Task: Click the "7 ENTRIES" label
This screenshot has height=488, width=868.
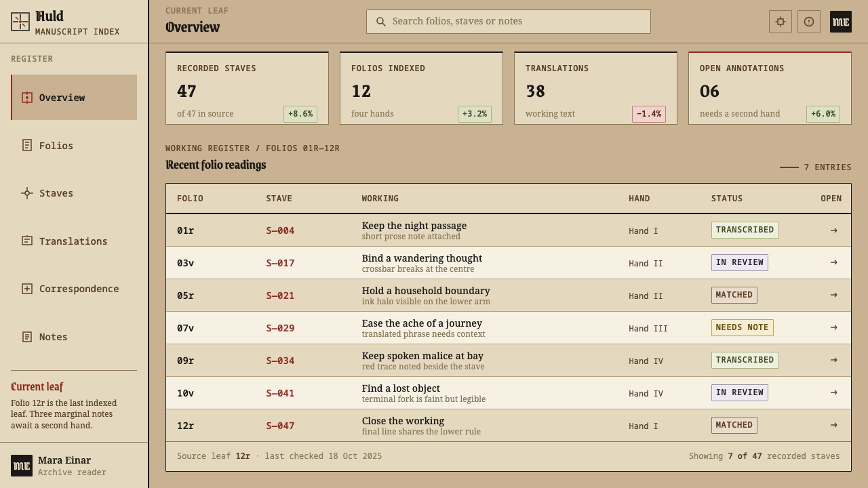Action: 827,167
